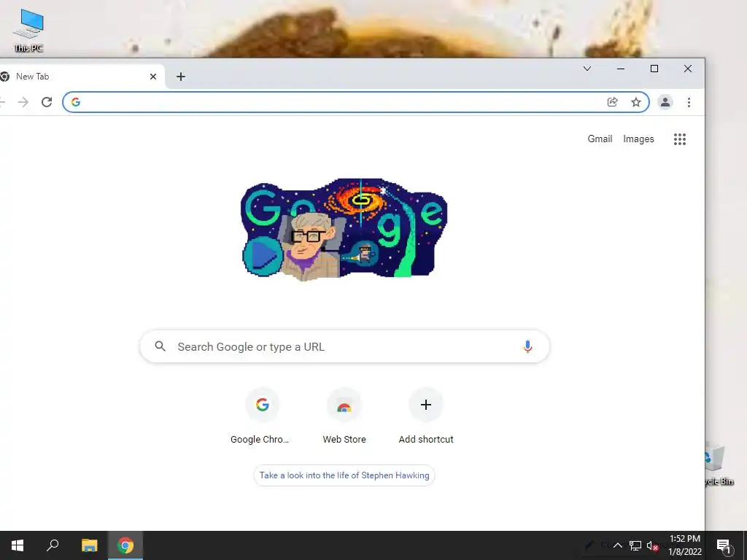Reload the page with the refresh icon
Screen dimensions: 747x560
click(47, 102)
